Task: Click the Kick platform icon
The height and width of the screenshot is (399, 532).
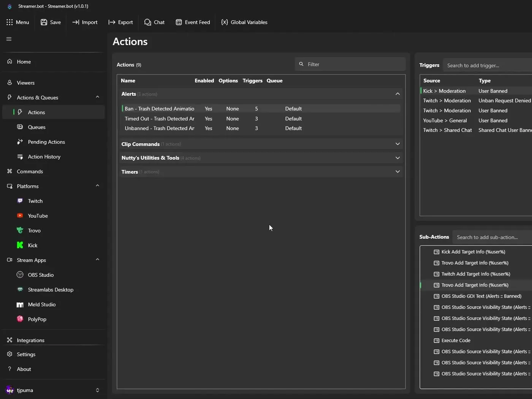Action: [x=20, y=245]
